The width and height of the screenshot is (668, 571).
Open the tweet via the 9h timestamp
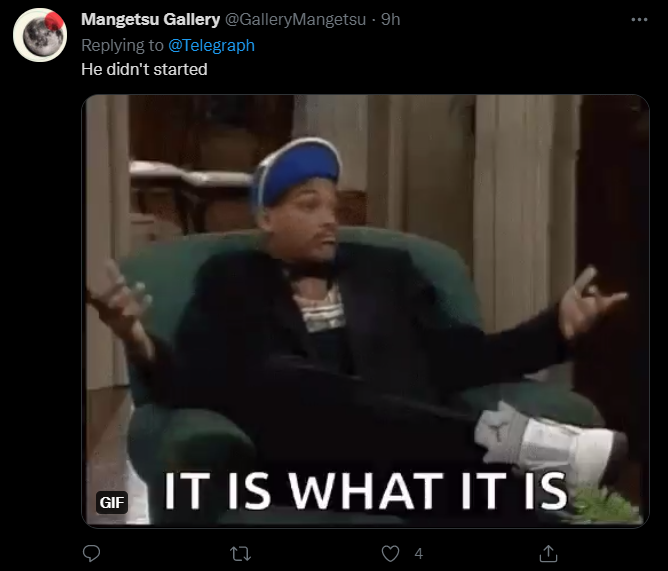tap(390, 19)
